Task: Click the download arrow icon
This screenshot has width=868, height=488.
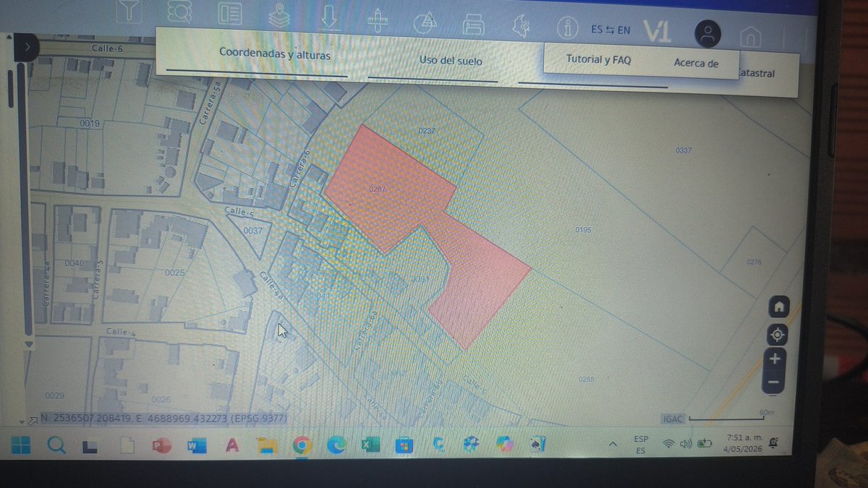Action: pos(329,16)
